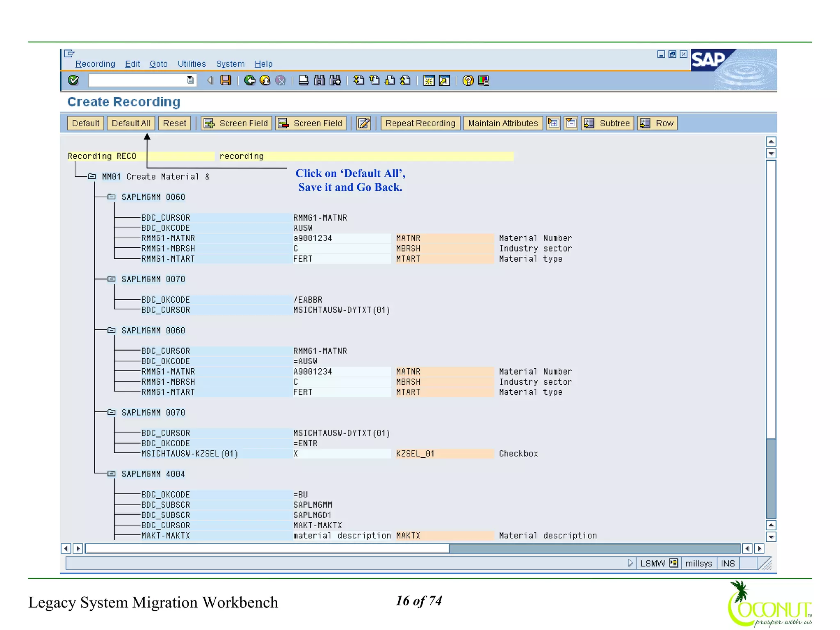Click the green Back arrow icon

[249, 80]
